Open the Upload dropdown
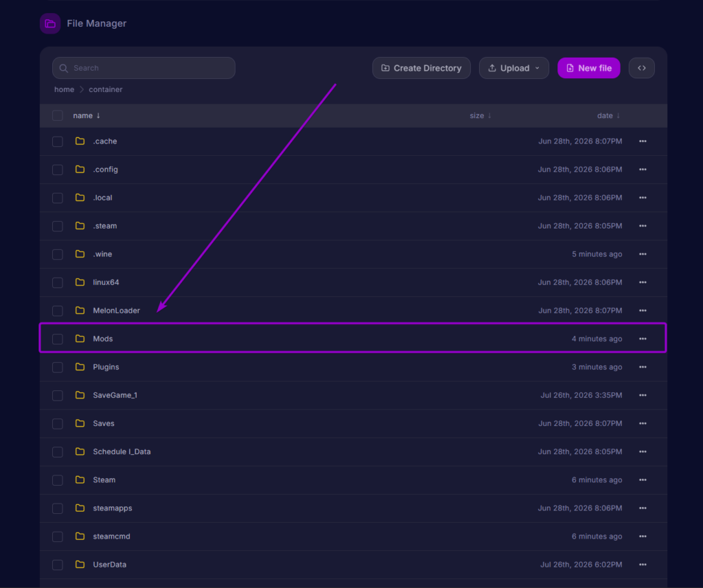The height and width of the screenshot is (588, 703). click(514, 68)
